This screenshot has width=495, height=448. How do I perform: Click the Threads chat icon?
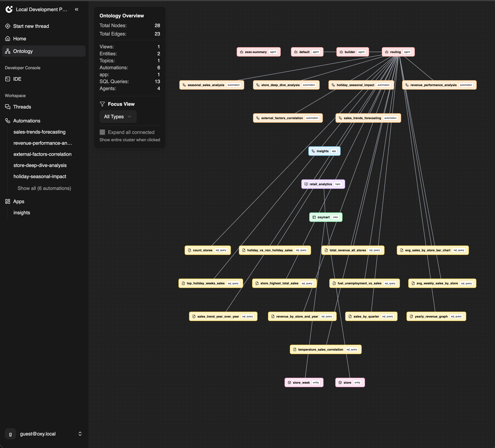(8, 107)
